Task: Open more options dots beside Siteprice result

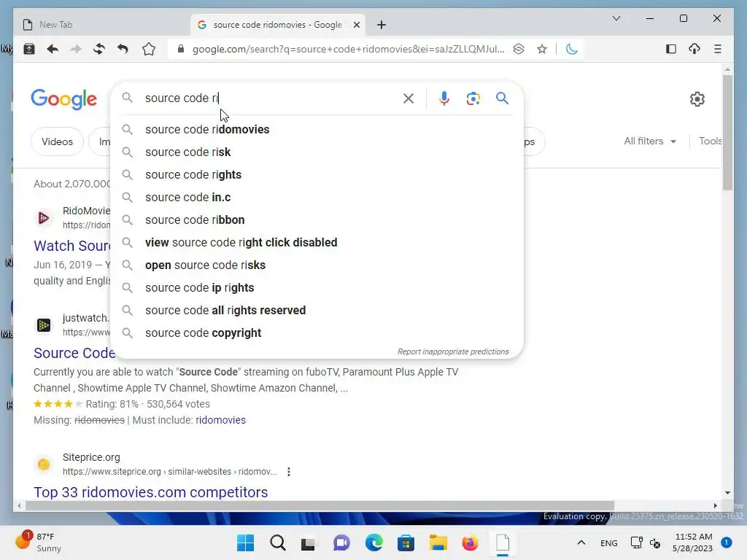Action: point(289,472)
